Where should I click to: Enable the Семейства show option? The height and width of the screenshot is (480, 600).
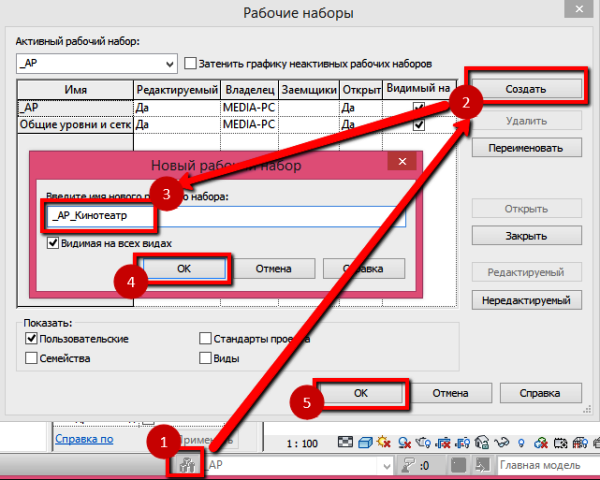(x=31, y=358)
